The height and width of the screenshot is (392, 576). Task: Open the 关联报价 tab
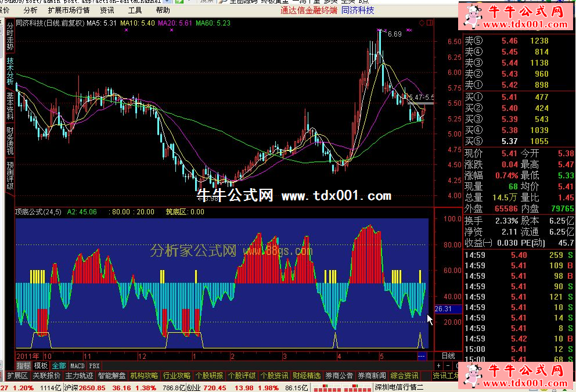point(46,376)
